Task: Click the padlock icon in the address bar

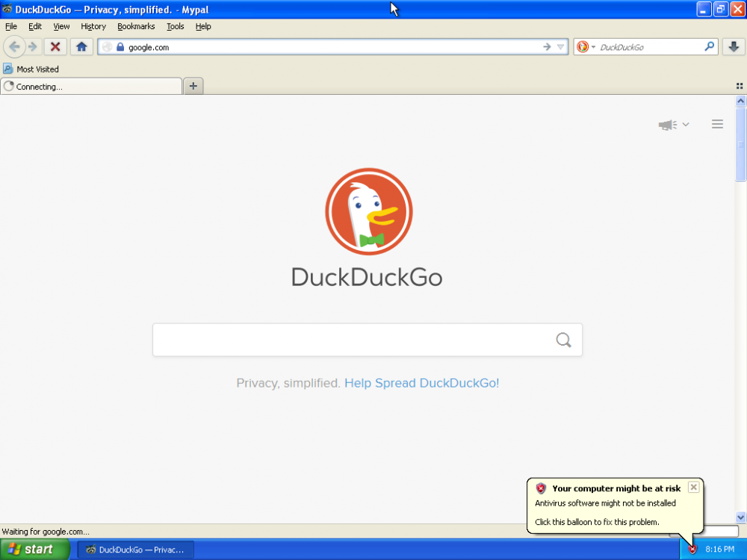Action: (120, 46)
